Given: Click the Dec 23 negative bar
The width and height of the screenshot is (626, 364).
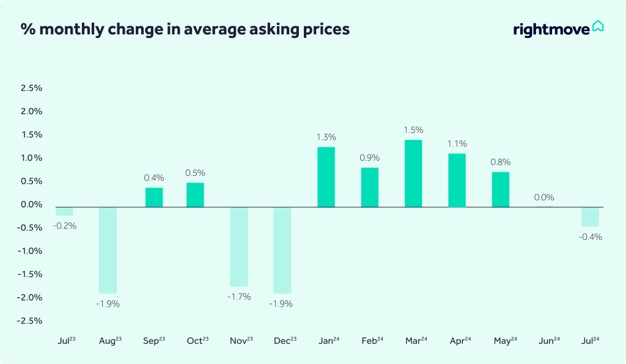Looking at the screenshot, I should coord(282,250).
